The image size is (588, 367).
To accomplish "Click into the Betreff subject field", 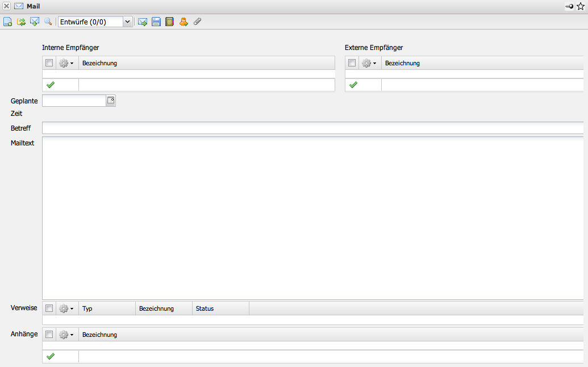I will coord(312,128).
